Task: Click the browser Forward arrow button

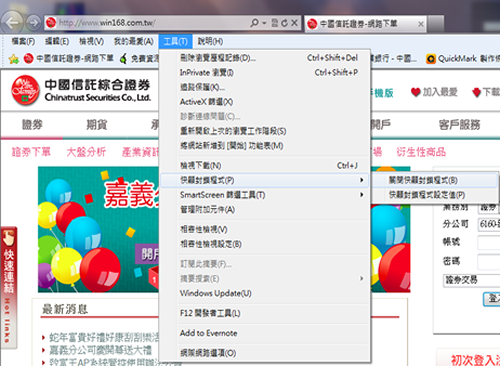Action: [33, 23]
